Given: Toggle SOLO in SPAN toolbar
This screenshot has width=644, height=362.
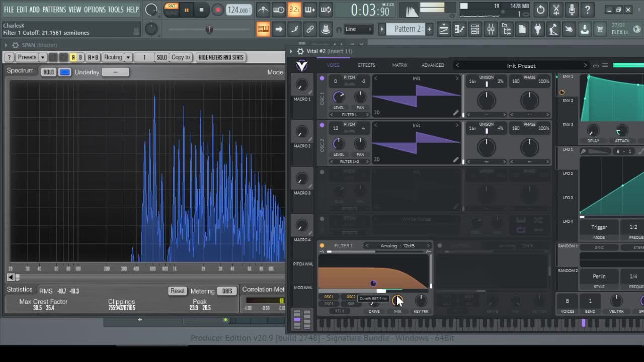Looking at the screenshot, I should point(162,57).
